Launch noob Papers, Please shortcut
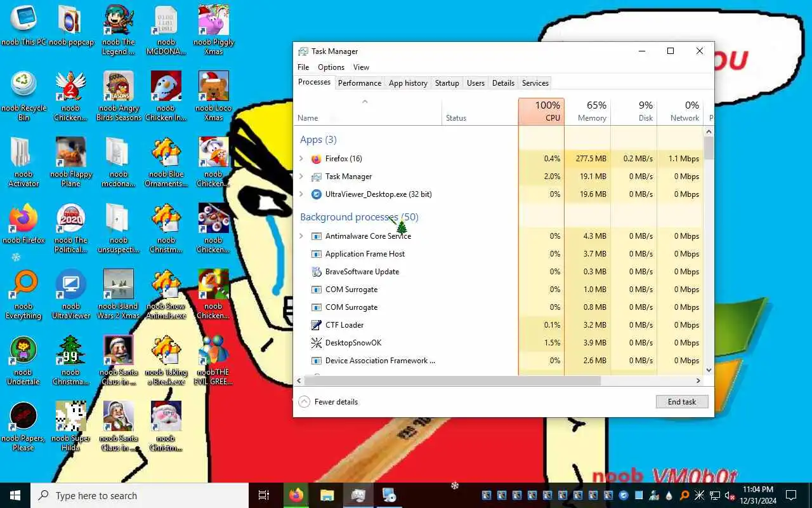The image size is (812, 508). pos(23,427)
